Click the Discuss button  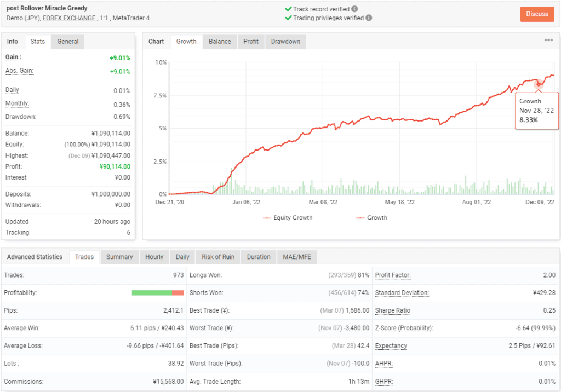[537, 14]
